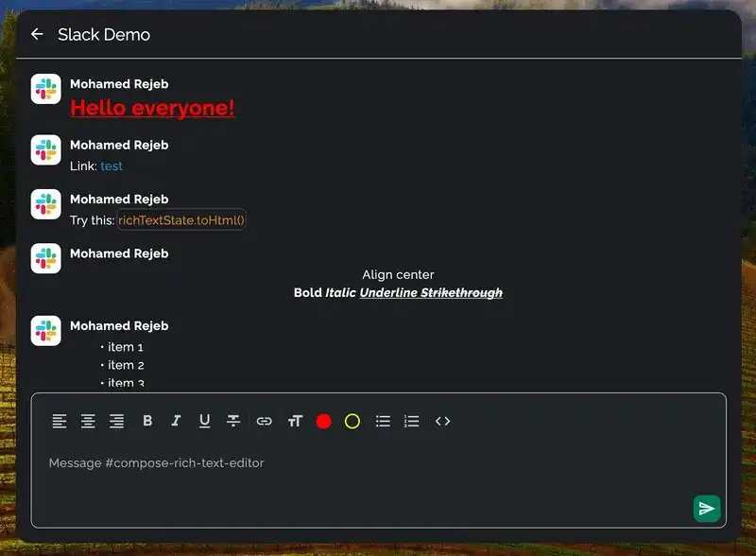Select the align left toolbar icon
The image size is (756, 556).
click(60, 421)
